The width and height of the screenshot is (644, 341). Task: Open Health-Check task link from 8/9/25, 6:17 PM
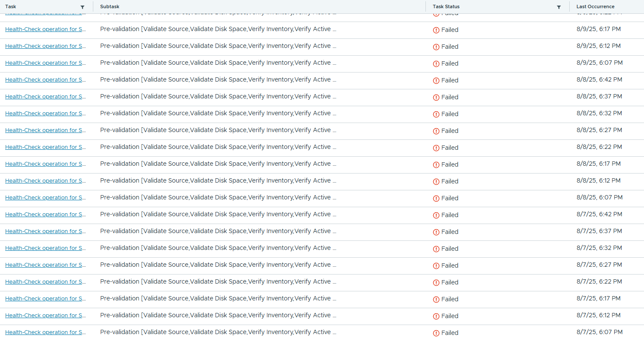click(x=45, y=29)
